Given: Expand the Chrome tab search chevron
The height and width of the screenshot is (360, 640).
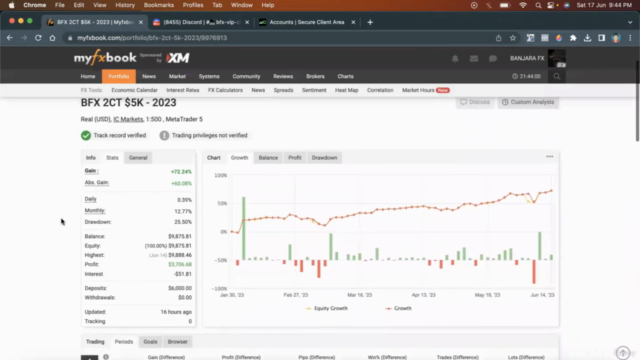Looking at the screenshot, I should 630,22.
